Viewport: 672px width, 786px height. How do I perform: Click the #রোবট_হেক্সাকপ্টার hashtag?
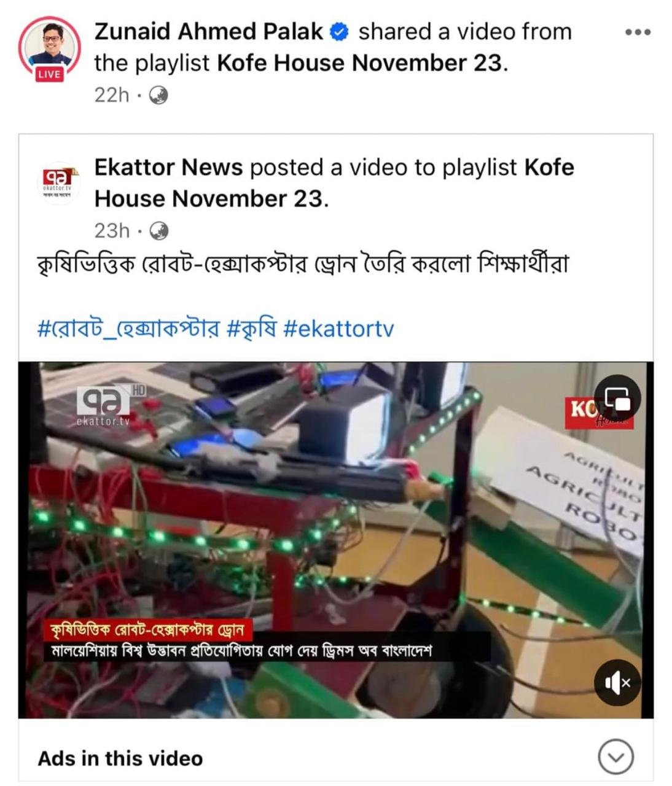click(128, 329)
